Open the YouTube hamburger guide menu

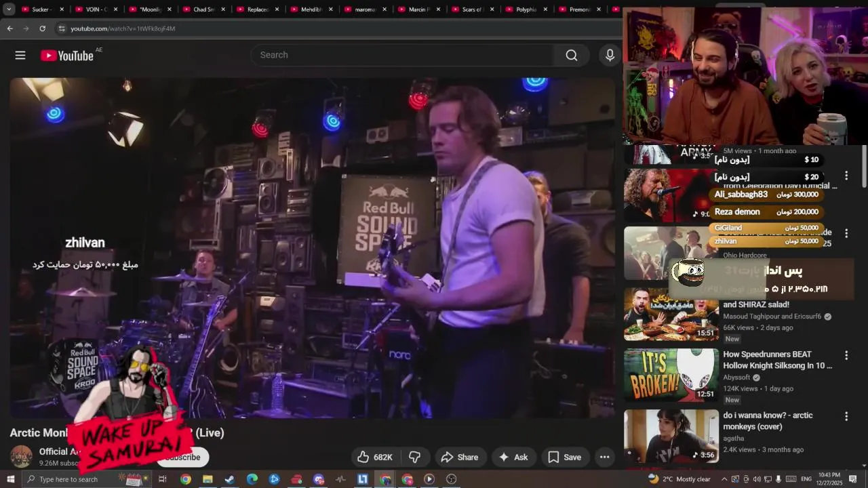click(20, 56)
